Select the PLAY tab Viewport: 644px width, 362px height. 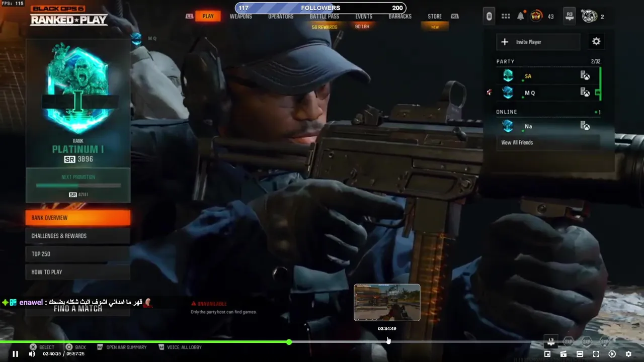(x=208, y=16)
